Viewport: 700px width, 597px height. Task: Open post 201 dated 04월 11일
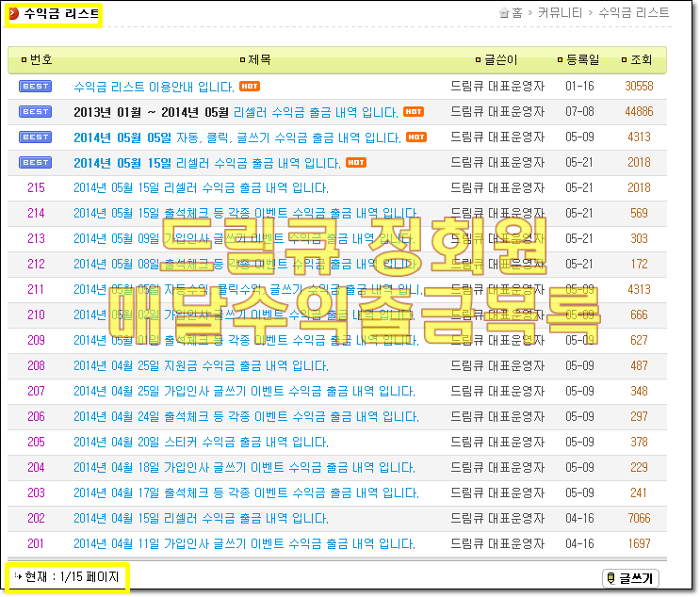244,544
